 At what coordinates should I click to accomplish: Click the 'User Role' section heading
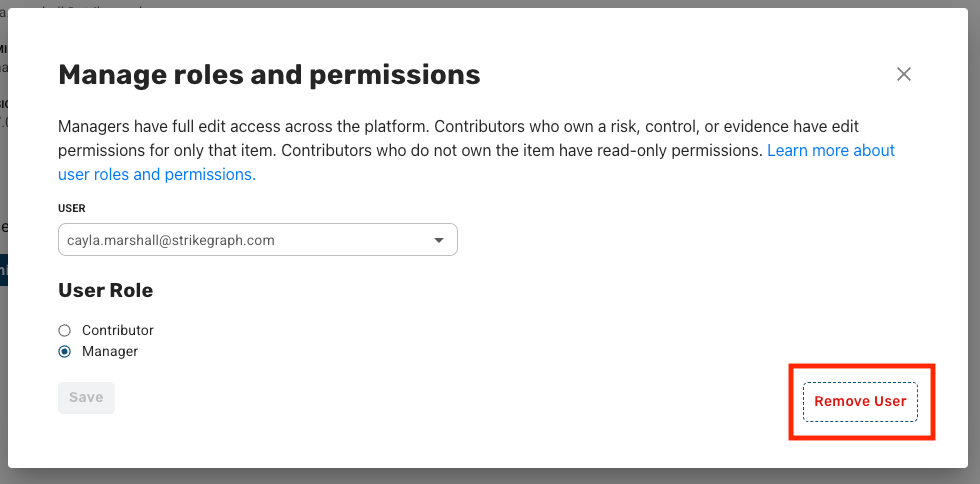tap(106, 291)
